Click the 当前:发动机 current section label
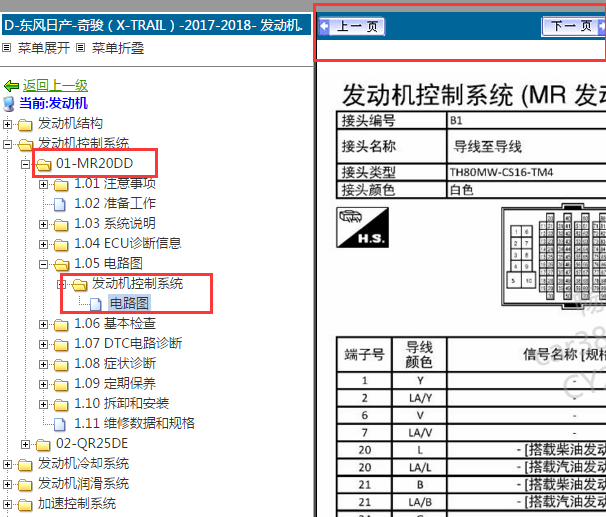This screenshot has height=517, width=606. point(53,103)
